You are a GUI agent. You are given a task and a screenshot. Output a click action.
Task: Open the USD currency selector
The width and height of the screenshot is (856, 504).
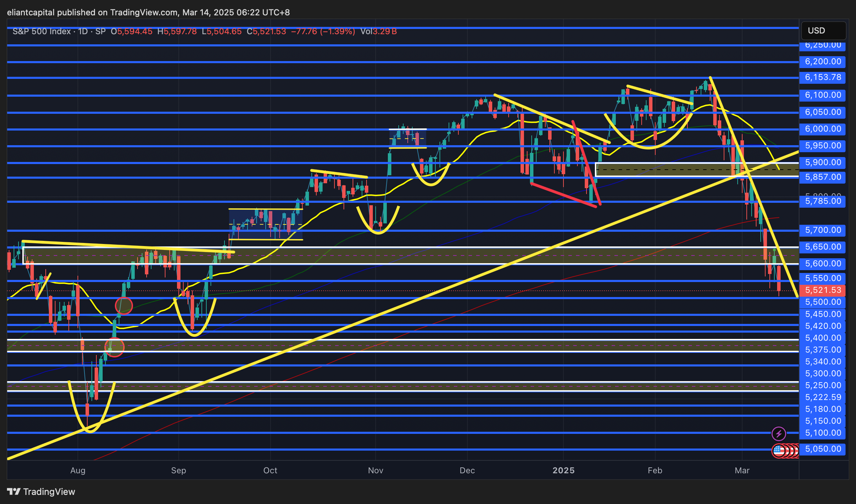(x=823, y=31)
